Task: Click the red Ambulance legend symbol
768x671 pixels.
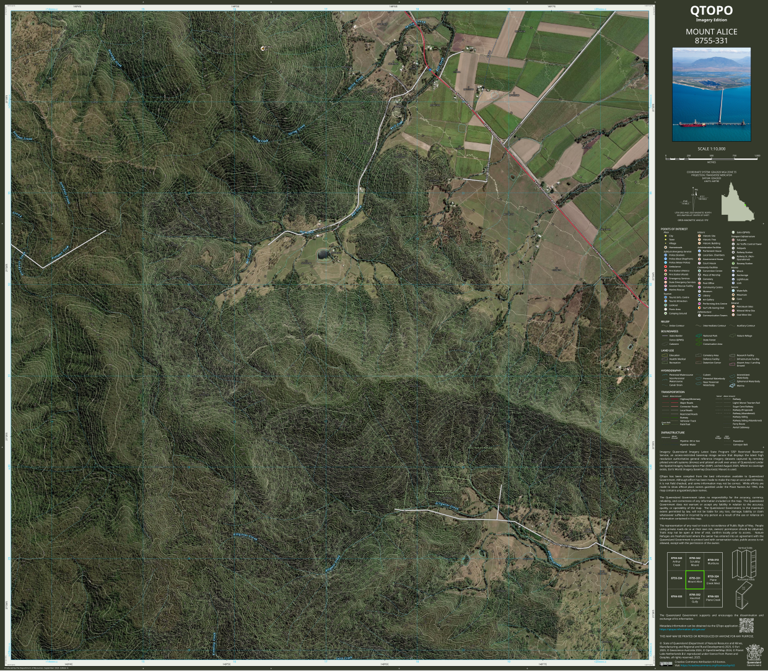Action: pos(666,266)
